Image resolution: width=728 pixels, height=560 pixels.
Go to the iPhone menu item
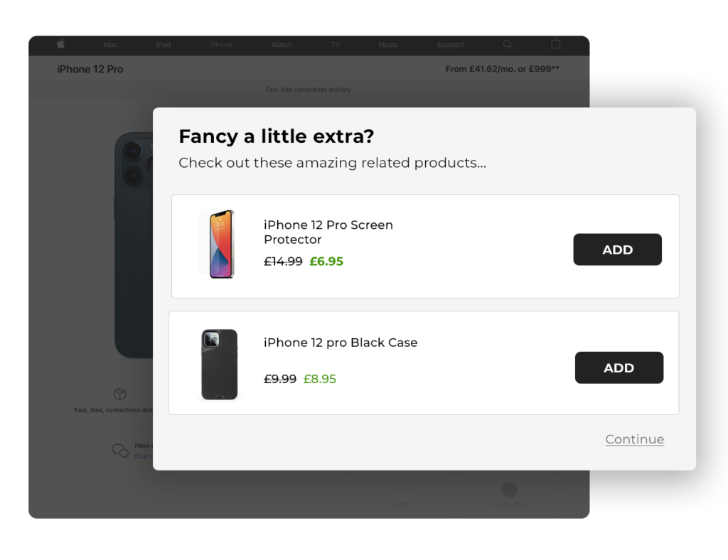pos(220,45)
